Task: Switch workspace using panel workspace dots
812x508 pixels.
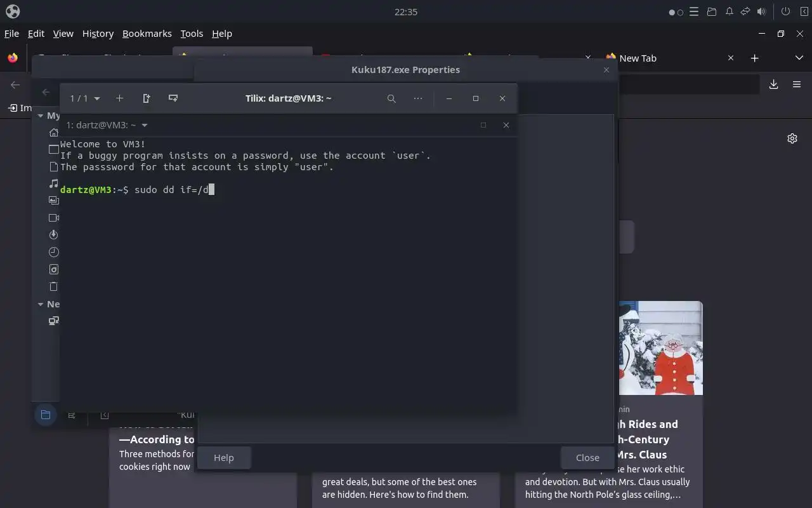Action: 676,12
